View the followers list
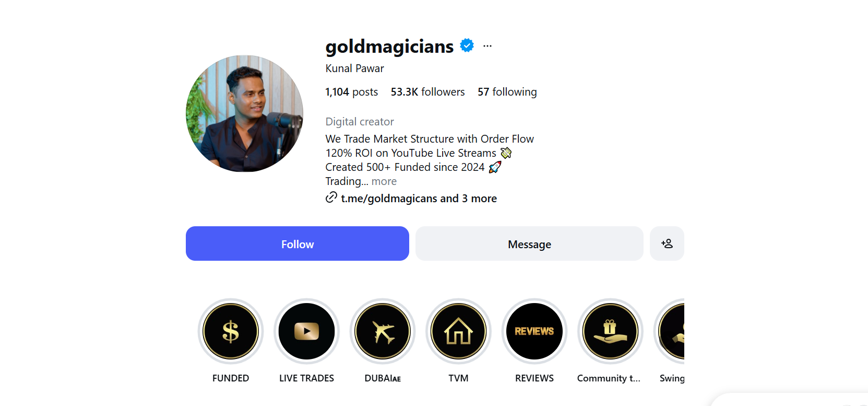868x406 pixels. click(x=427, y=91)
